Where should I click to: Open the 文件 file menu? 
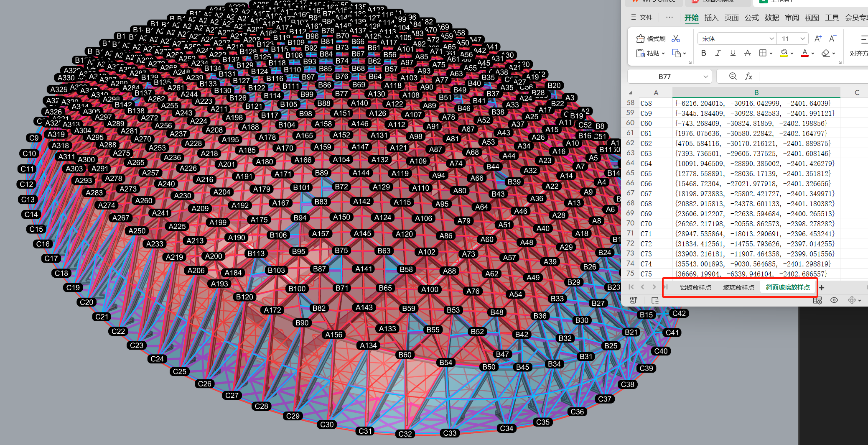pyautogui.click(x=641, y=18)
